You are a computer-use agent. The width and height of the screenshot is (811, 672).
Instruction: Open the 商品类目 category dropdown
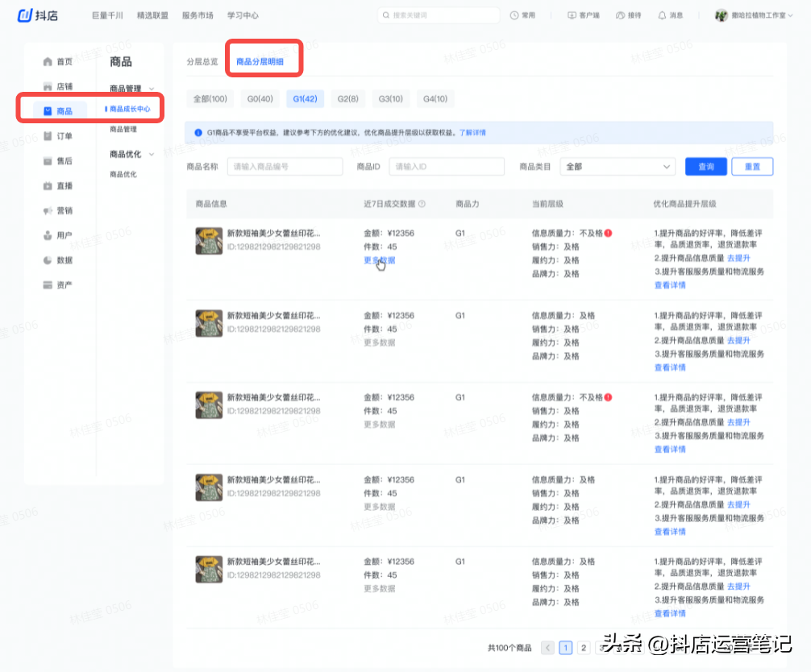tap(618, 167)
